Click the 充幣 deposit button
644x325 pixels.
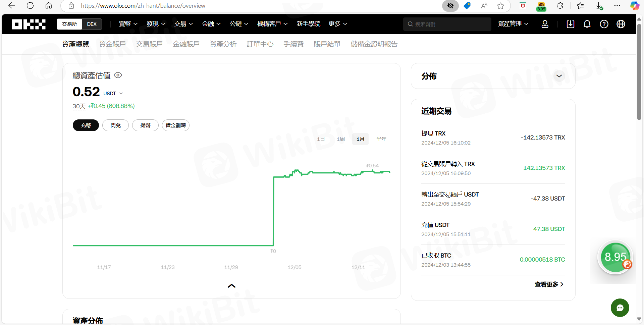[x=86, y=125]
